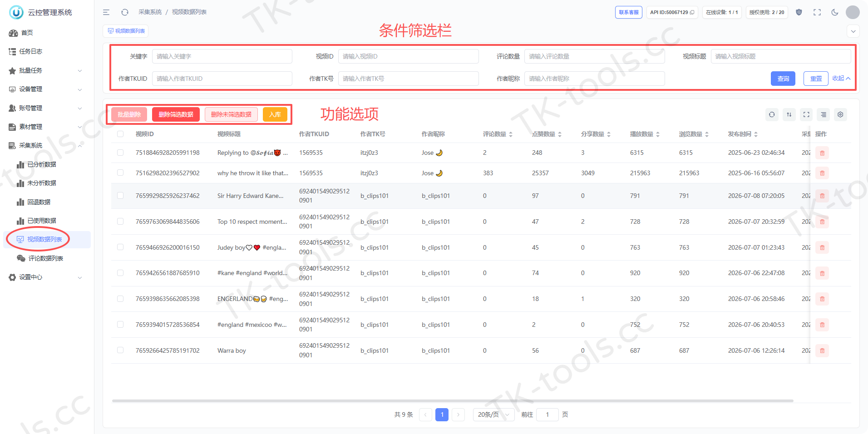The height and width of the screenshot is (434, 868).
Task: Click the 重置 reset button
Action: 816,79
